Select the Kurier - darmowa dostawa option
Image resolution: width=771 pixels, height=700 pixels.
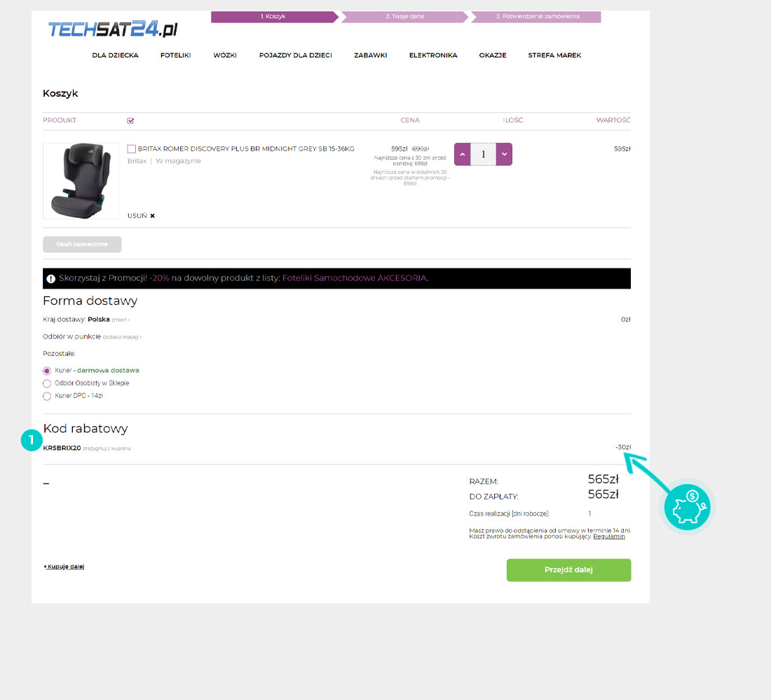[x=47, y=371]
